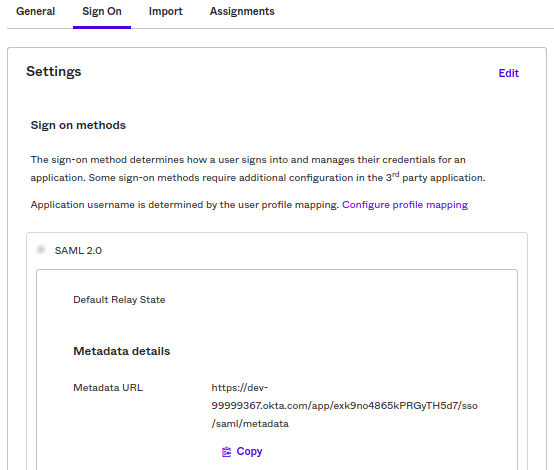The image size is (554, 470).
Task: Select the SAML 2.0 radio button
Action: 41,250
